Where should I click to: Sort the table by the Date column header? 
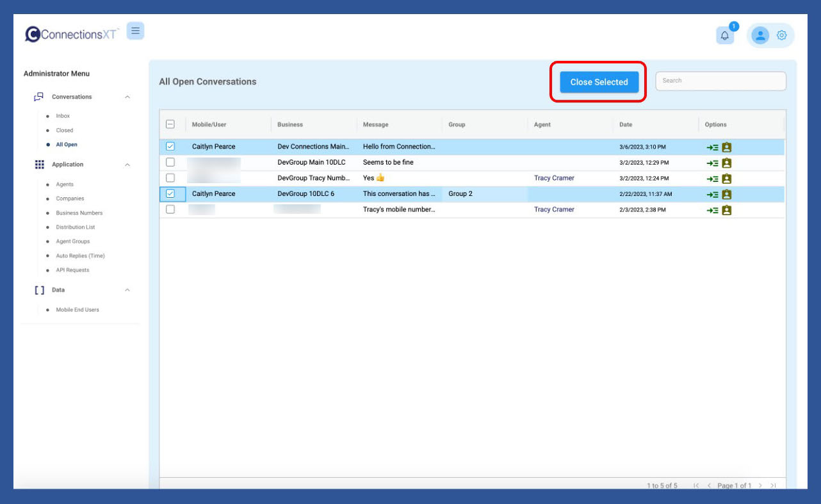click(x=626, y=125)
